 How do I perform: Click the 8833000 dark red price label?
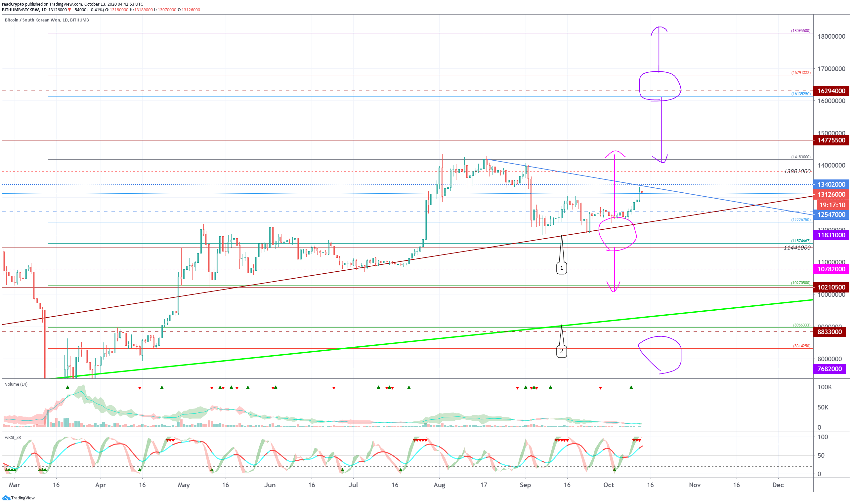(829, 332)
